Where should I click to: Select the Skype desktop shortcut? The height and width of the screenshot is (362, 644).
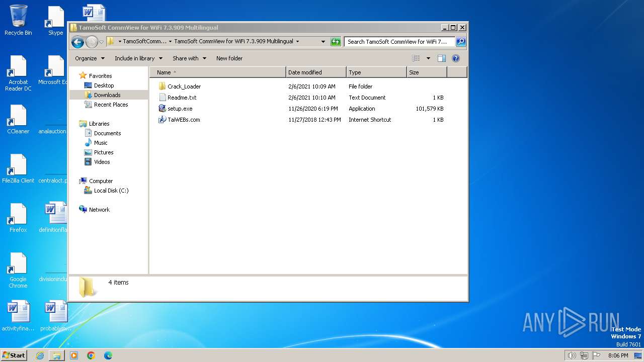pyautogui.click(x=56, y=20)
